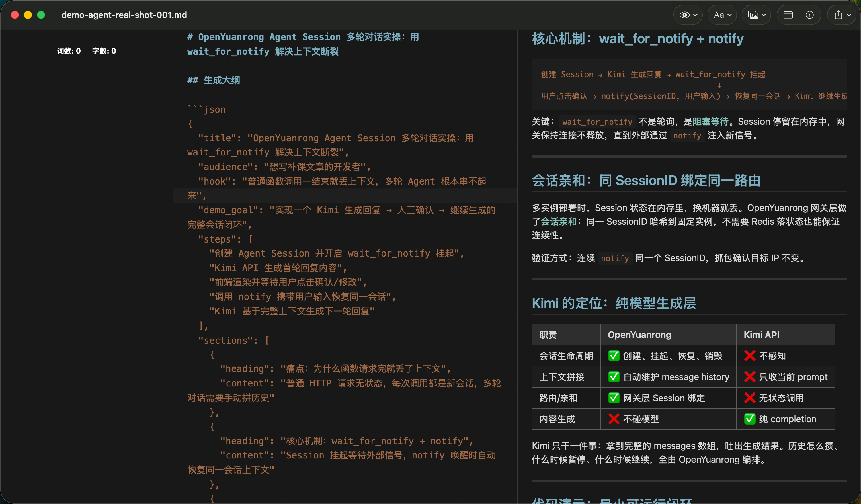Click the preview heading Kimi 的定位: 纯模型生成层
This screenshot has height=504, width=861.
(x=614, y=303)
